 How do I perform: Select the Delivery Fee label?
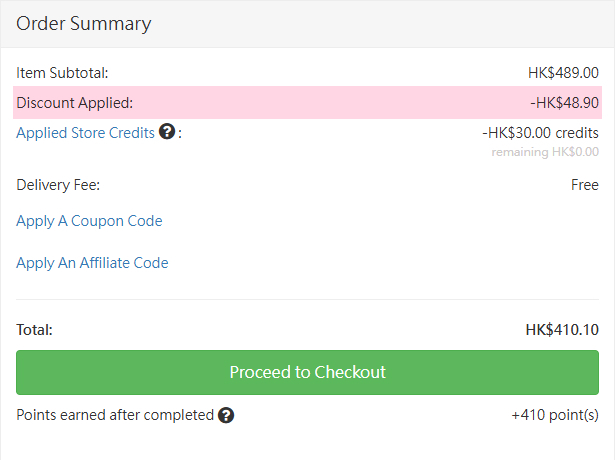58,185
